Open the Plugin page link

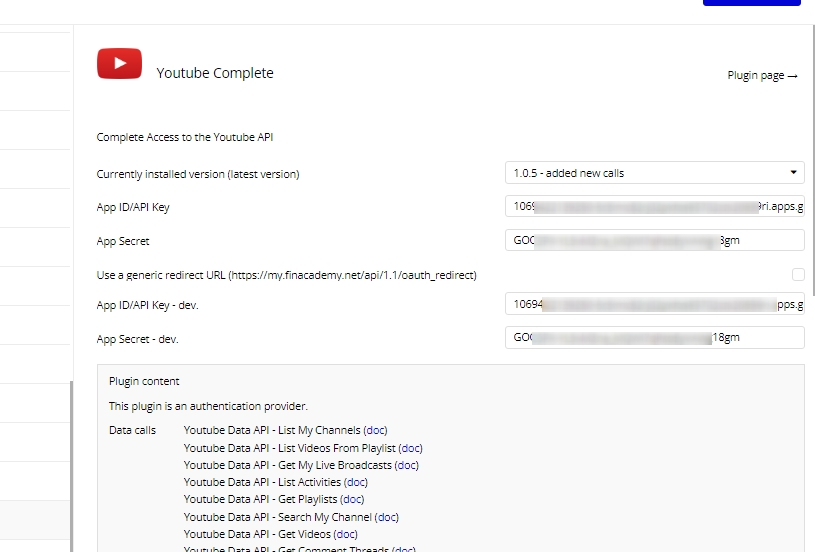pyautogui.click(x=762, y=76)
